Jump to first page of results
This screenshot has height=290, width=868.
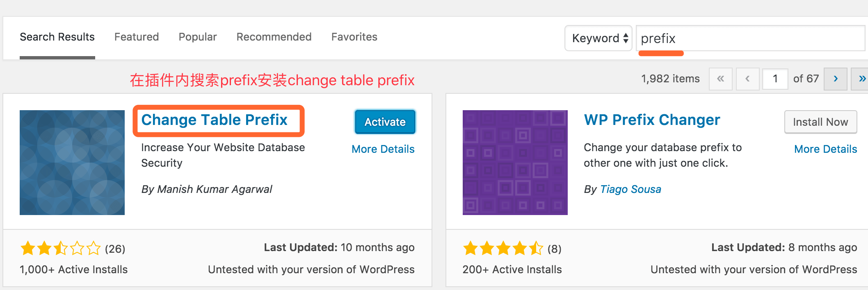[x=720, y=79]
